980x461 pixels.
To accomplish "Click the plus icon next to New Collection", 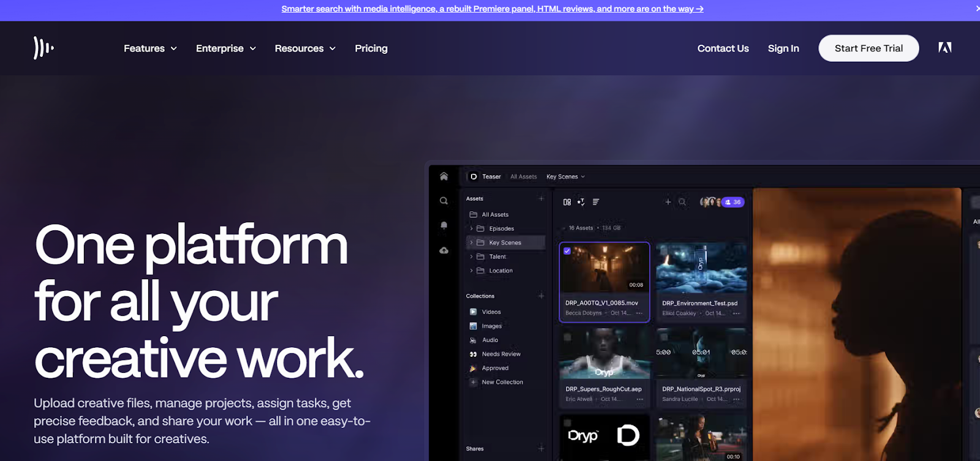I will [x=473, y=382].
